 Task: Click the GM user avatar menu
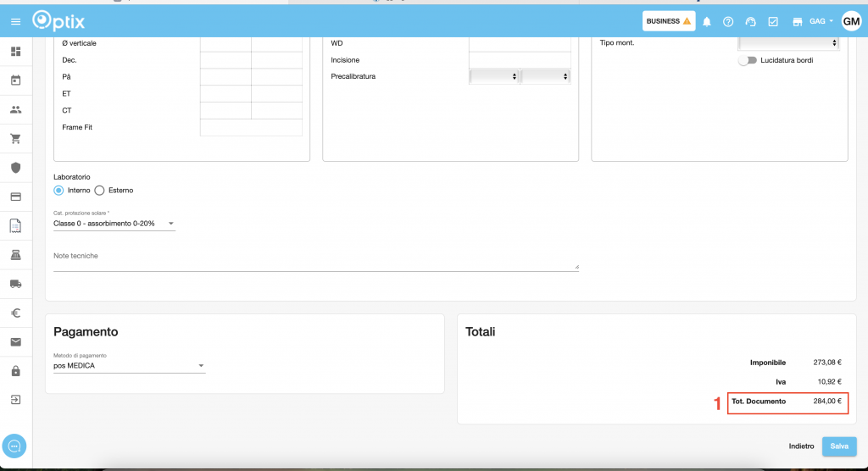point(850,21)
